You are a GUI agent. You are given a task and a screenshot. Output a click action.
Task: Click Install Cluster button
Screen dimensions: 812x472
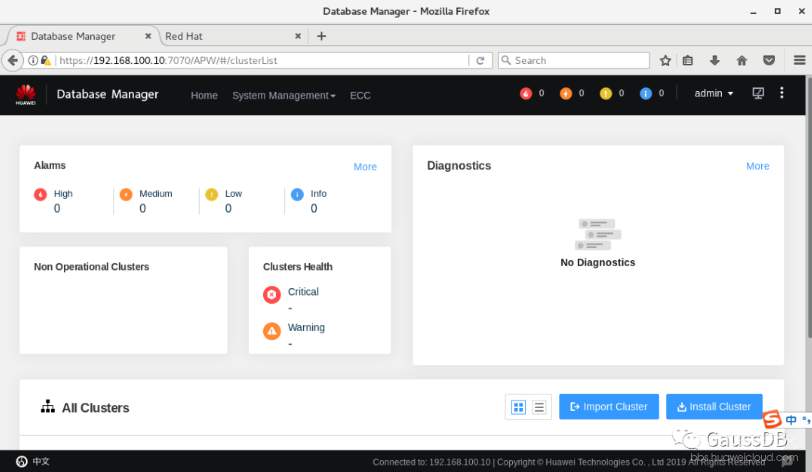[714, 407]
